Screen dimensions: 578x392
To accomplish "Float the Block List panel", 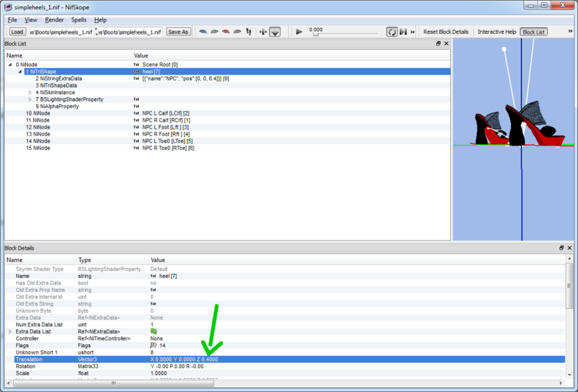I will pos(439,43).
